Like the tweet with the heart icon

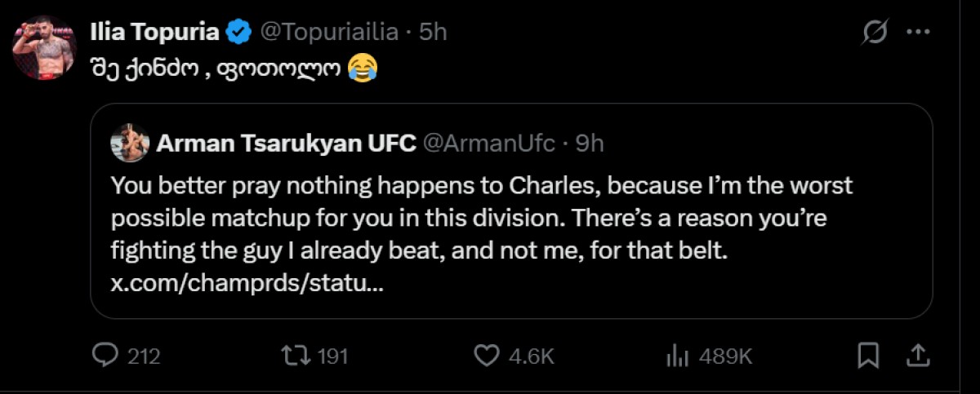pyautogui.click(x=487, y=356)
